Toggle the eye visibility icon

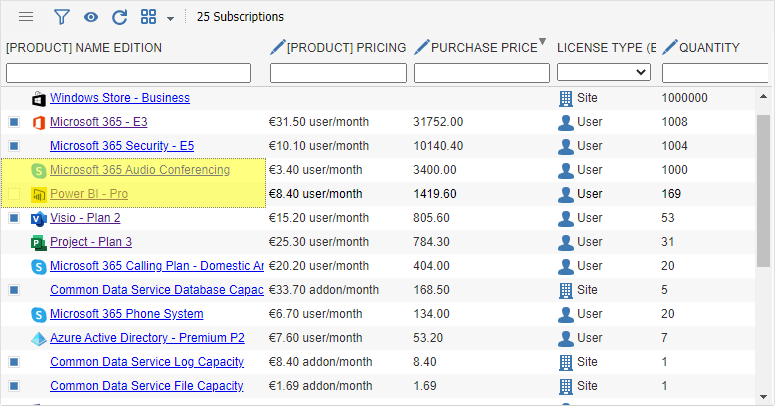click(90, 17)
